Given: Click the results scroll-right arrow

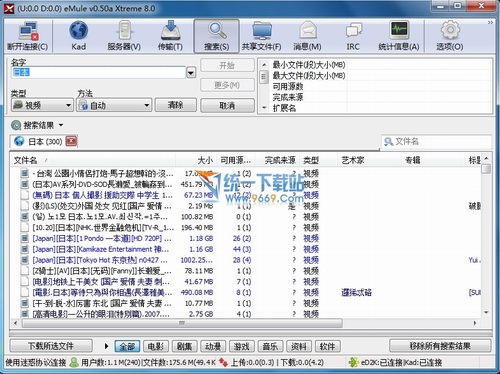Looking at the screenshot, I should click(x=475, y=323).
